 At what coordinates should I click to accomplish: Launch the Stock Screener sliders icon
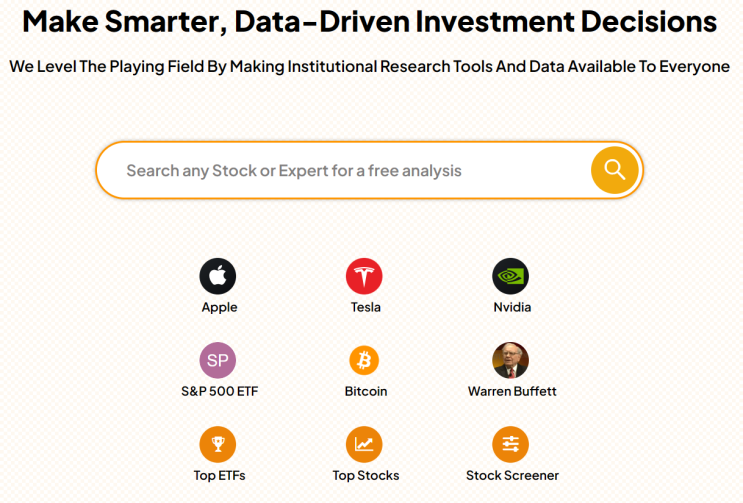click(x=510, y=444)
